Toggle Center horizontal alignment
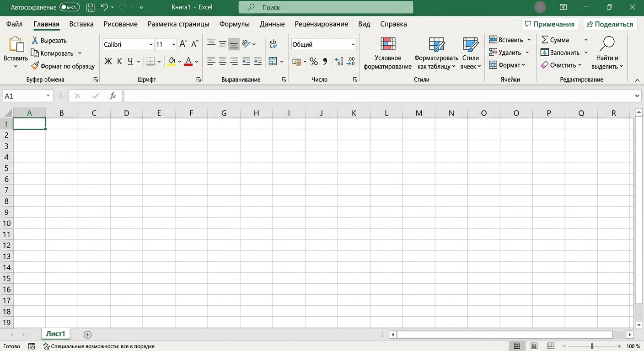 pos(223,61)
